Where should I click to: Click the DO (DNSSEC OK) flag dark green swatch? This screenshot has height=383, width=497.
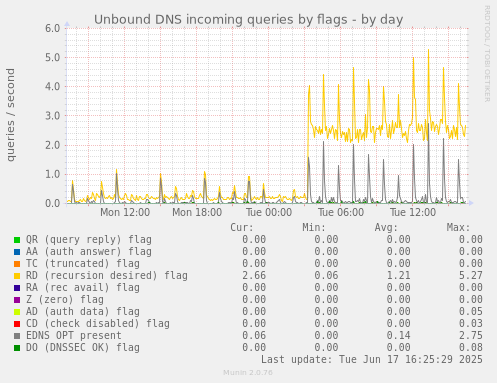[x=17, y=348]
